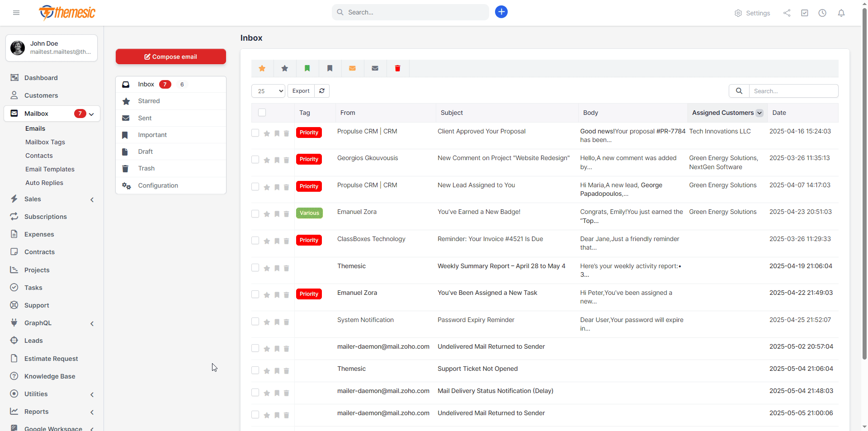Refresh the inbox list
The image size is (868, 431).
coord(322,91)
